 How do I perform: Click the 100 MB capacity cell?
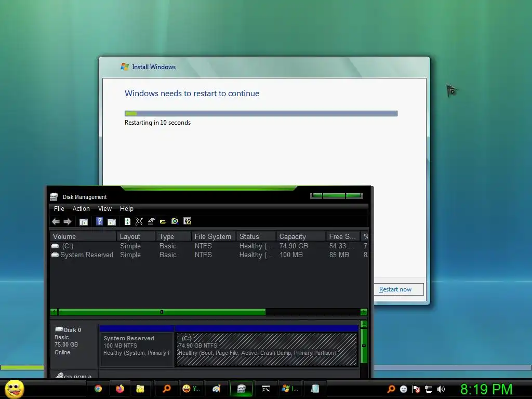[x=291, y=255]
